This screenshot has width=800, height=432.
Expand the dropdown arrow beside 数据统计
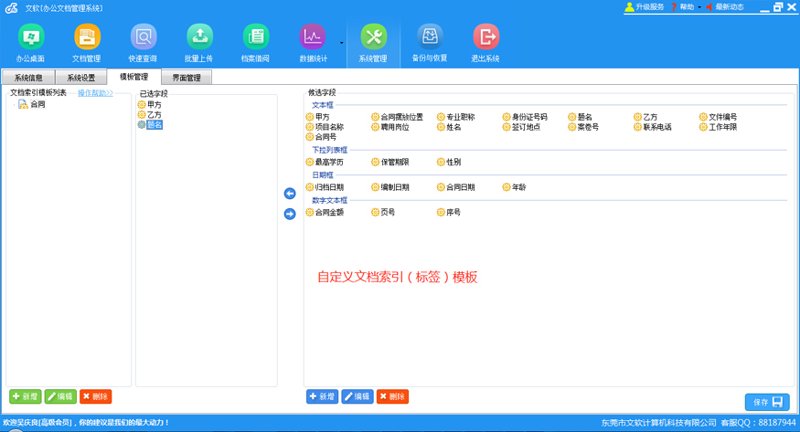tap(342, 43)
